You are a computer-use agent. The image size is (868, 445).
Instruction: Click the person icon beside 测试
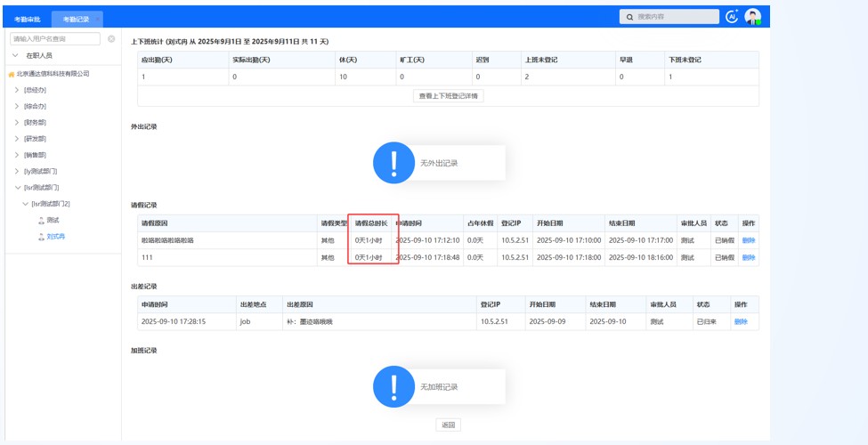(x=41, y=220)
